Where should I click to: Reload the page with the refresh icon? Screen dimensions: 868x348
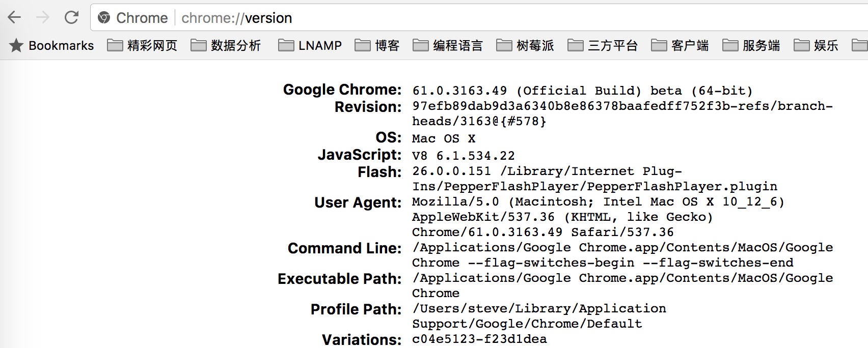tap(71, 18)
